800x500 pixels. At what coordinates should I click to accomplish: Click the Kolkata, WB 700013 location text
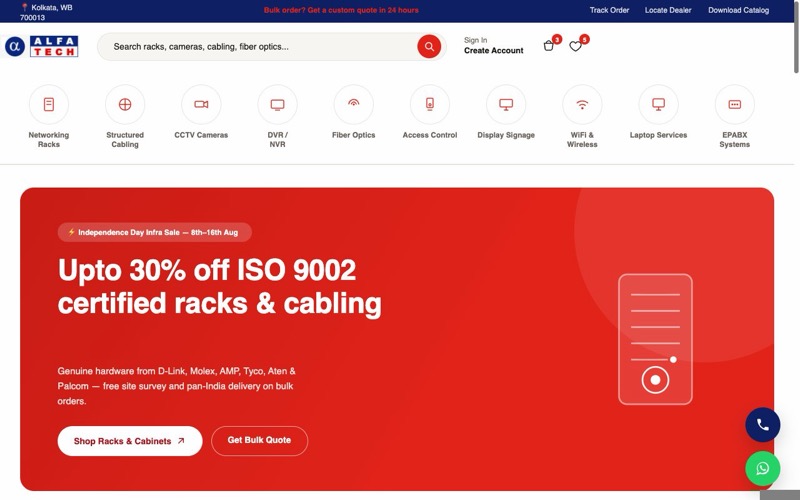46,12
